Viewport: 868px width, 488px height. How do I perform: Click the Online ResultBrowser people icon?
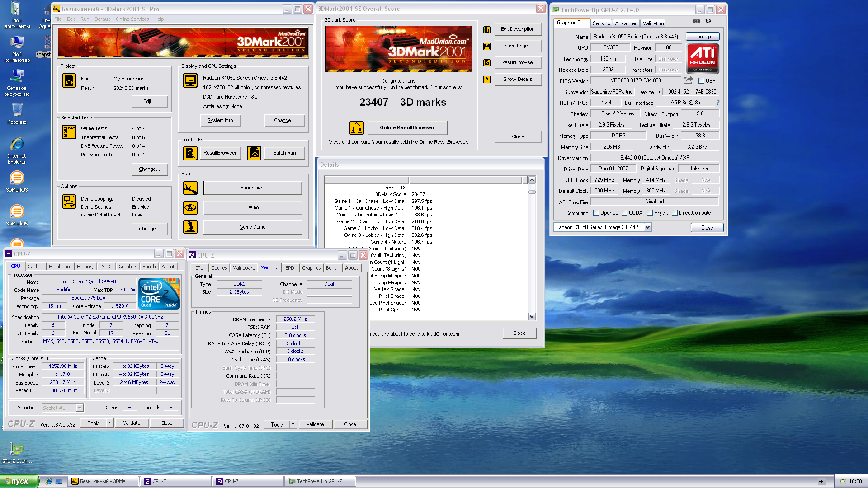(x=357, y=128)
